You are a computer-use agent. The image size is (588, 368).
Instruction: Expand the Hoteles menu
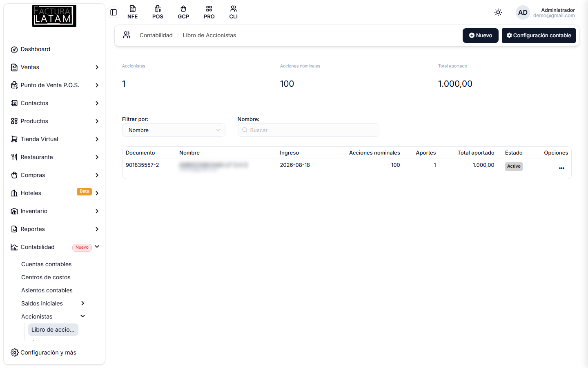pos(54,193)
